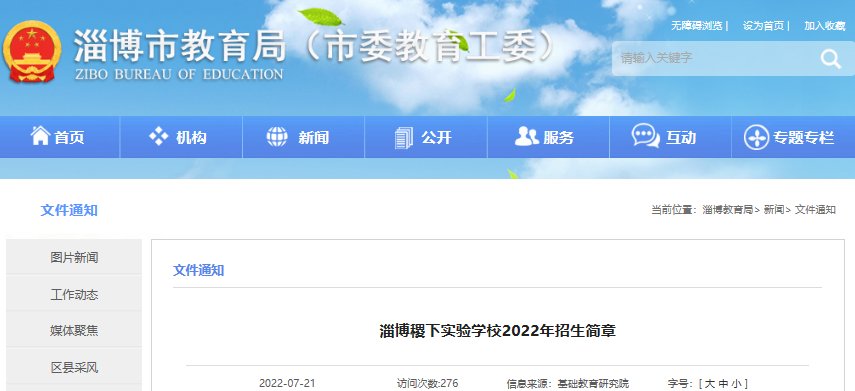
Task: Click the 无障碍浏览 link
Action: [696, 26]
